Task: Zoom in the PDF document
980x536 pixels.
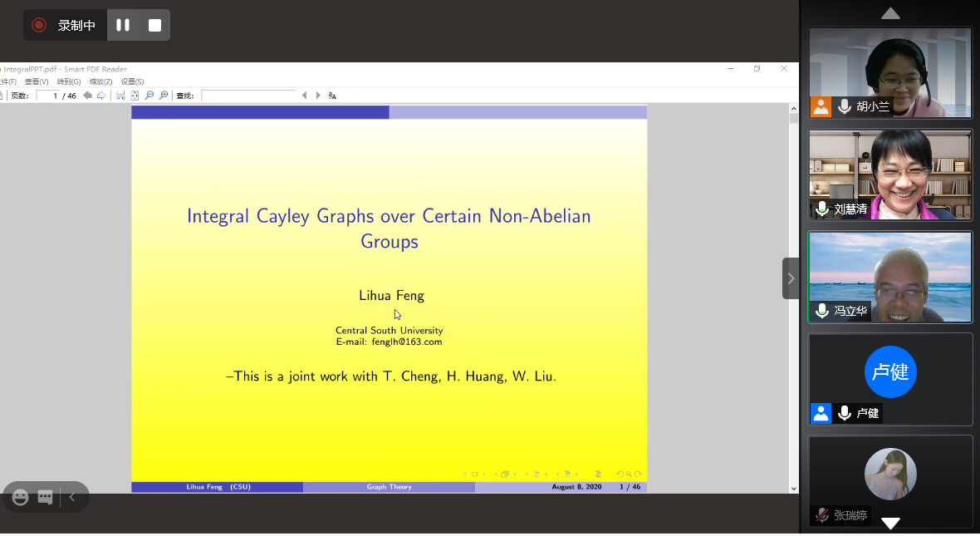Action: coord(164,96)
